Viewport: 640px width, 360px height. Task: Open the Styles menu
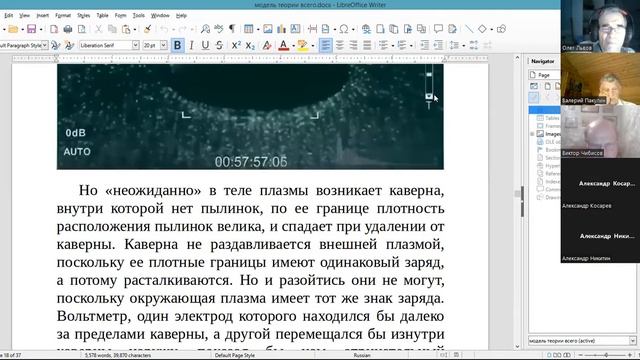pos(83,16)
